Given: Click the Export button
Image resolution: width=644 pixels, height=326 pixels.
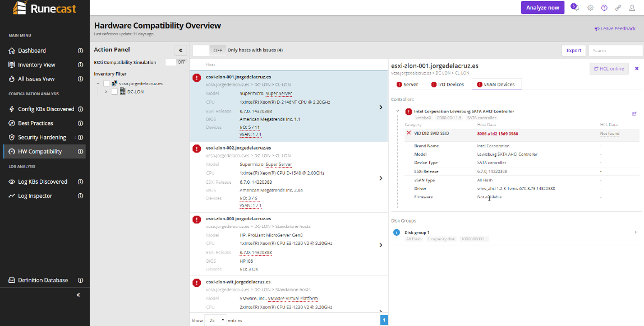Looking at the screenshot, I should click(574, 50).
